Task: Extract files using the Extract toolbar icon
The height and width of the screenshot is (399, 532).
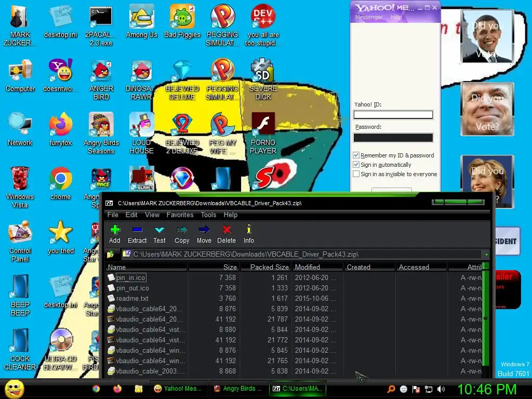Action: coord(137,234)
